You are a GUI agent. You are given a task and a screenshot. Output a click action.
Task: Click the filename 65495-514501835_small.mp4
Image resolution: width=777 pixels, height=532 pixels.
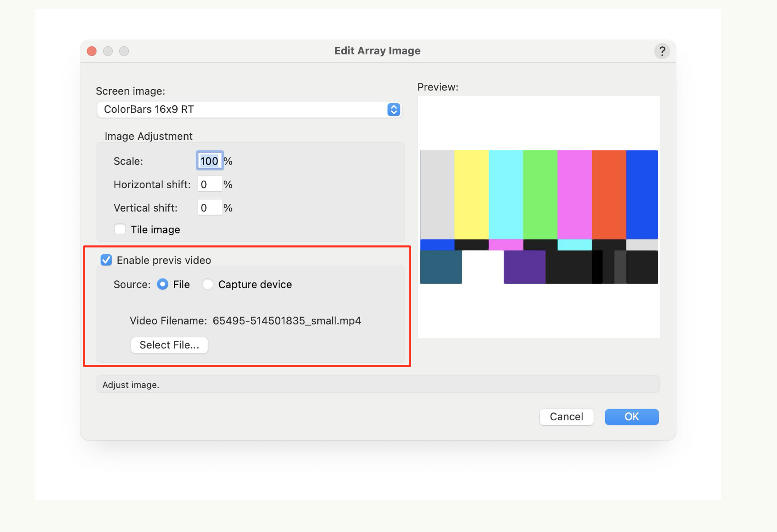pos(287,320)
